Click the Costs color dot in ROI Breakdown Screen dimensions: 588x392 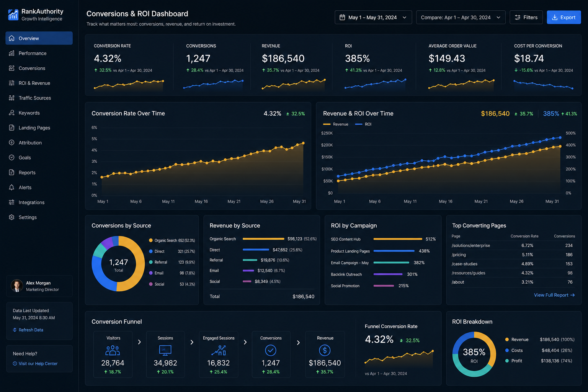pos(507,350)
